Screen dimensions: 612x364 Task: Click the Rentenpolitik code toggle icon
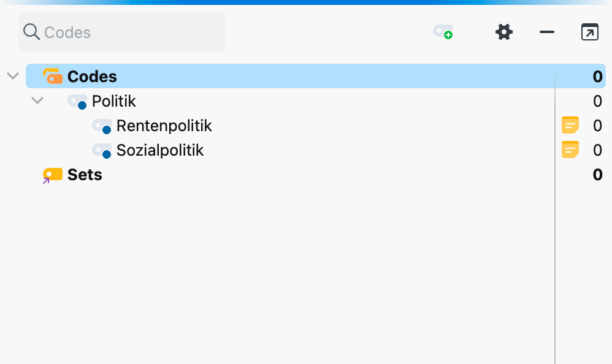pos(102,126)
